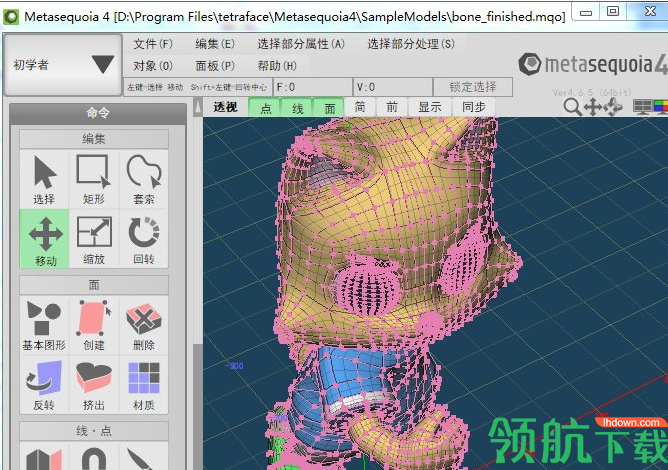Open the 帮助(H) menu
The height and width of the screenshot is (470, 668).
tap(277, 66)
